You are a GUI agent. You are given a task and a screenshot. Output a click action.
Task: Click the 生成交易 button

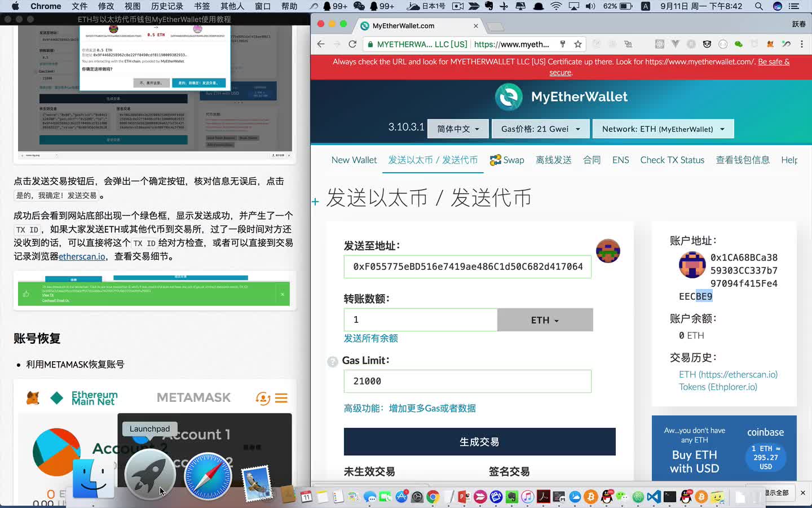tap(480, 442)
